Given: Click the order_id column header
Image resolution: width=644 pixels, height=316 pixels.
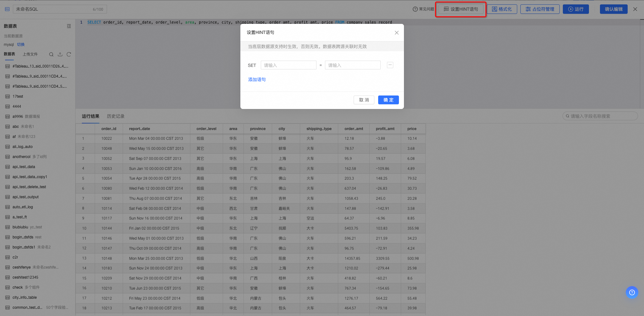Looking at the screenshot, I should pos(109,129).
